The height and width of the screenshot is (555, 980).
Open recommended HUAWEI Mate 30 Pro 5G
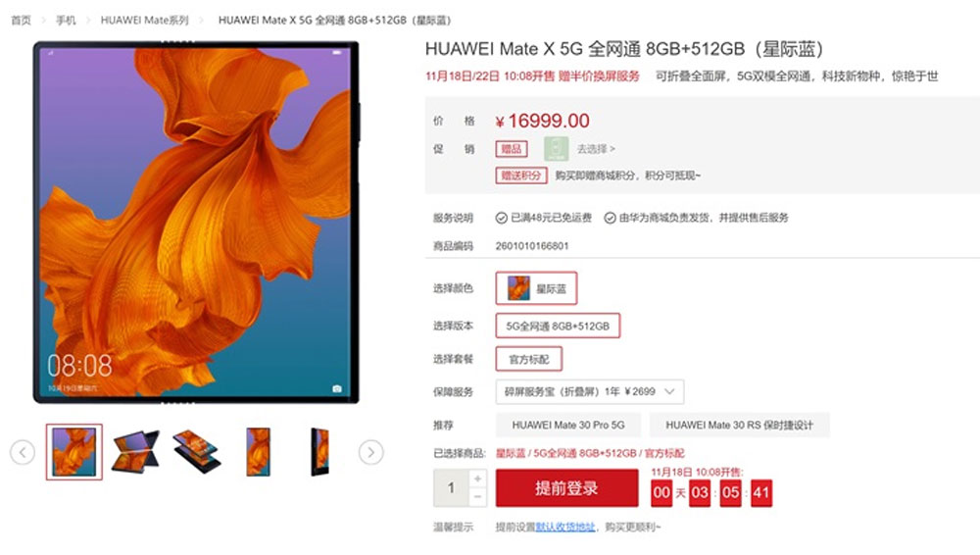tap(568, 425)
